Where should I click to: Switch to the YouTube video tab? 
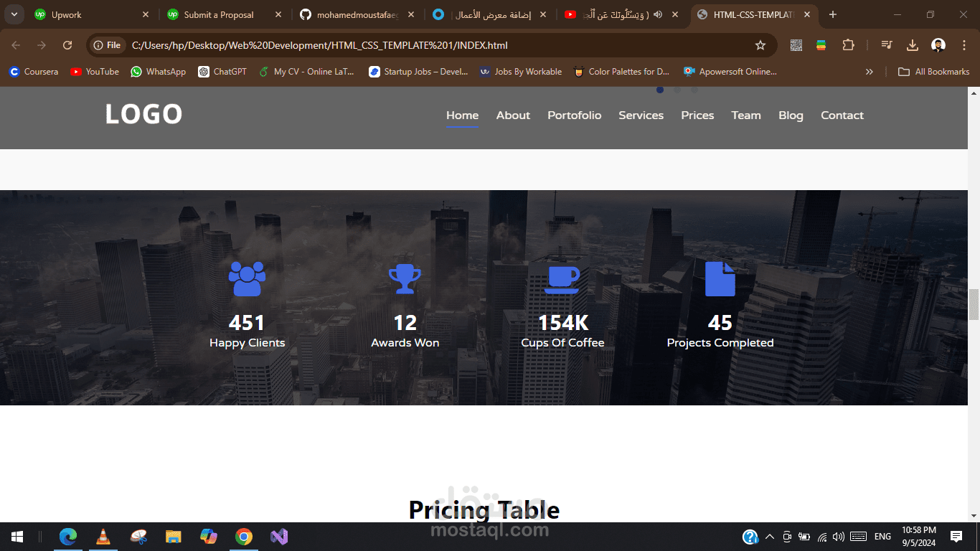click(621, 14)
